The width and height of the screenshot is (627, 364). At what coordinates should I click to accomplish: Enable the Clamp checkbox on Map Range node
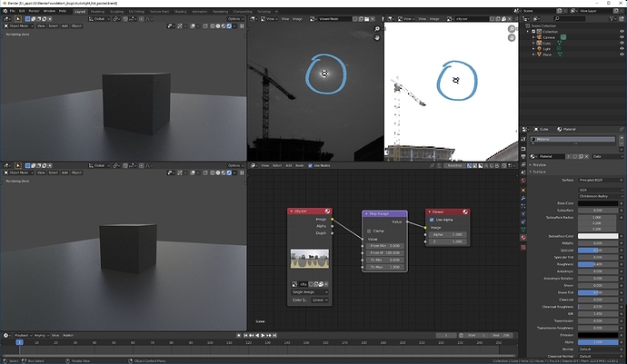(x=369, y=231)
